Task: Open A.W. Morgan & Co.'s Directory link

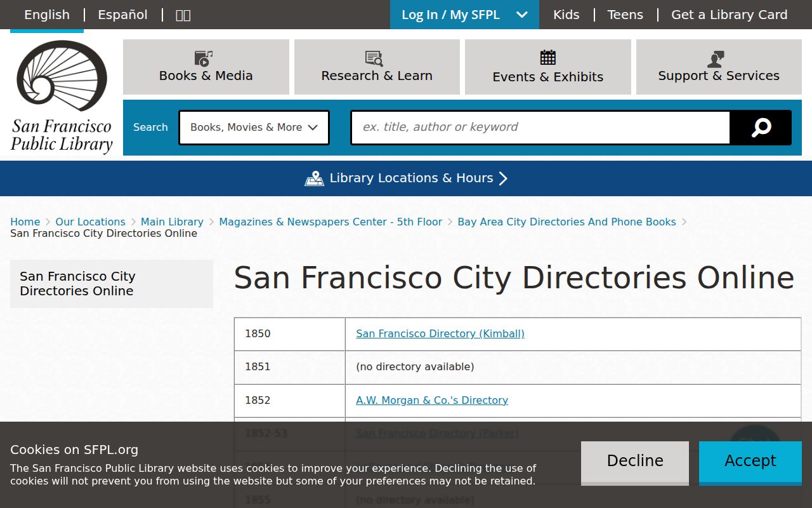Action: [x=432, y=400]
